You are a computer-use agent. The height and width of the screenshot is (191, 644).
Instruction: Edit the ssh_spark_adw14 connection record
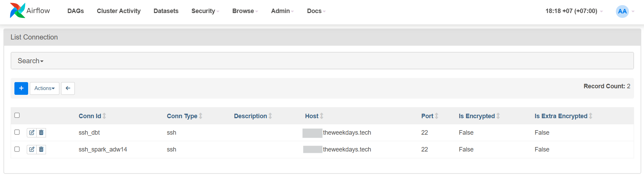[32, 149]
